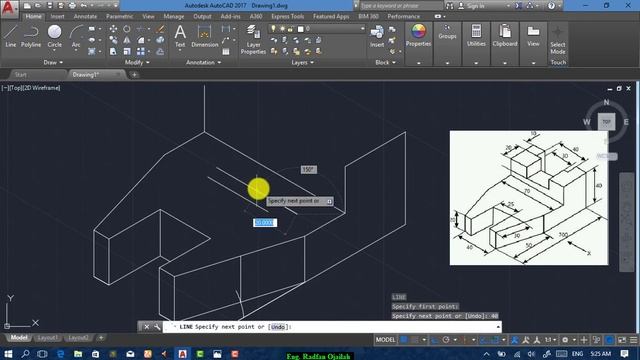Click the Erase tool in Modify panel

pyautogui.click(x=160, y=29)
